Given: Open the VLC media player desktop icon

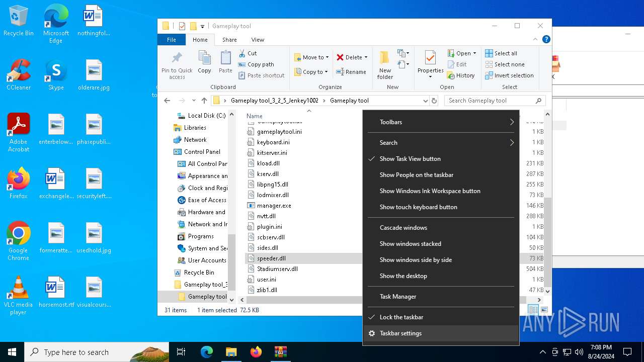Looking at the screenshot, I should click(x=18, y=296).
